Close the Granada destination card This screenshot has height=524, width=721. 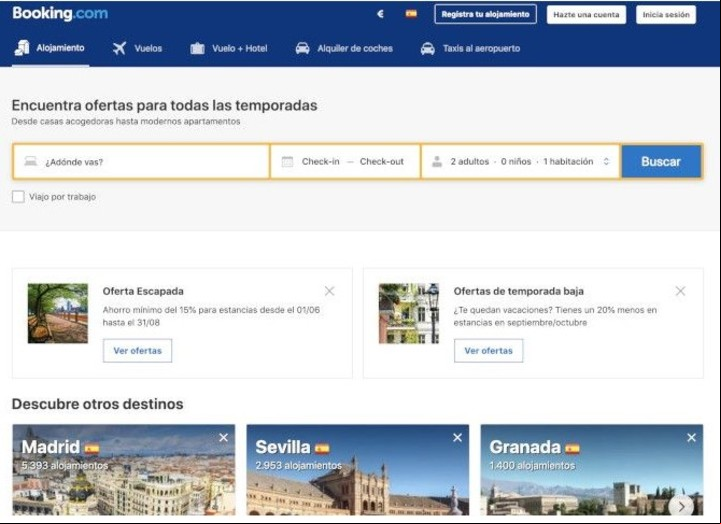tap(692, 438)
